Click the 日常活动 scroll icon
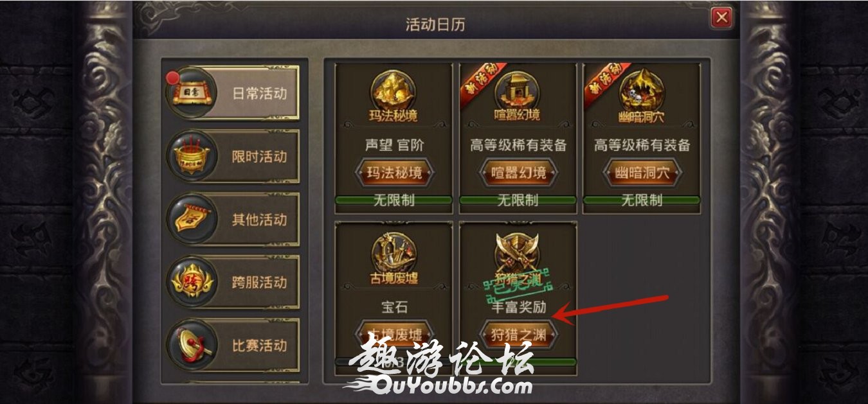 [x=192, y=92]
